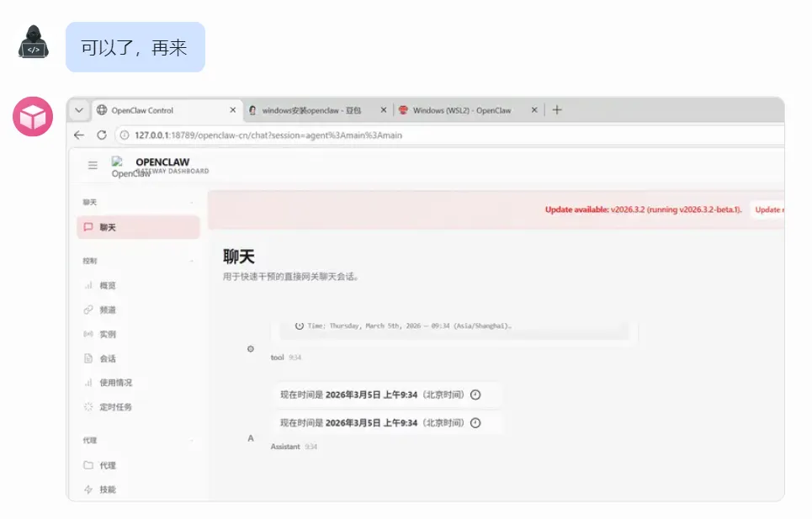Viewport: 812px width, 519px height.
Task: Click the clock icon beside the time message
Action: 477,395
